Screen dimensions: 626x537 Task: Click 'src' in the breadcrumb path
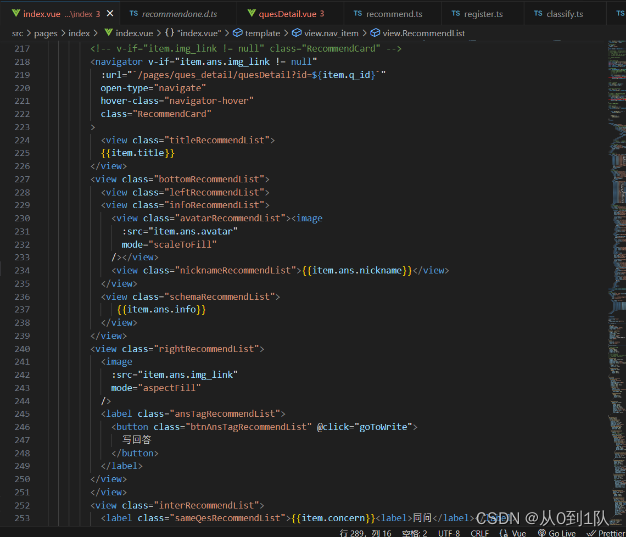tap(17, 33)
